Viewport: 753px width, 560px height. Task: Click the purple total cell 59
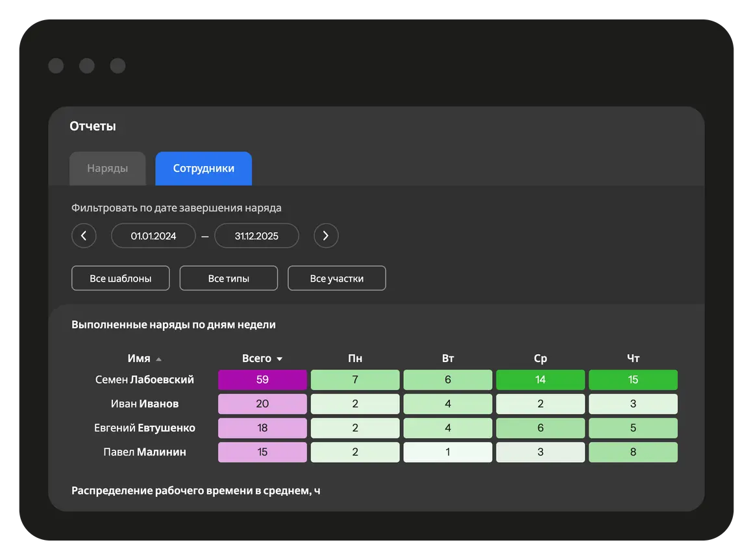[x=262, y=380]
